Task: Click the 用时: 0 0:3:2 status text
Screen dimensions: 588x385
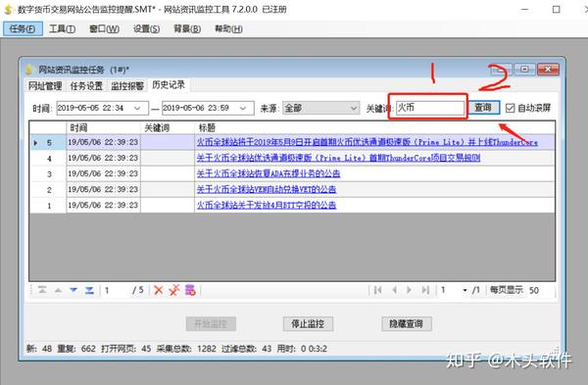Action: [x=302, y=349]
